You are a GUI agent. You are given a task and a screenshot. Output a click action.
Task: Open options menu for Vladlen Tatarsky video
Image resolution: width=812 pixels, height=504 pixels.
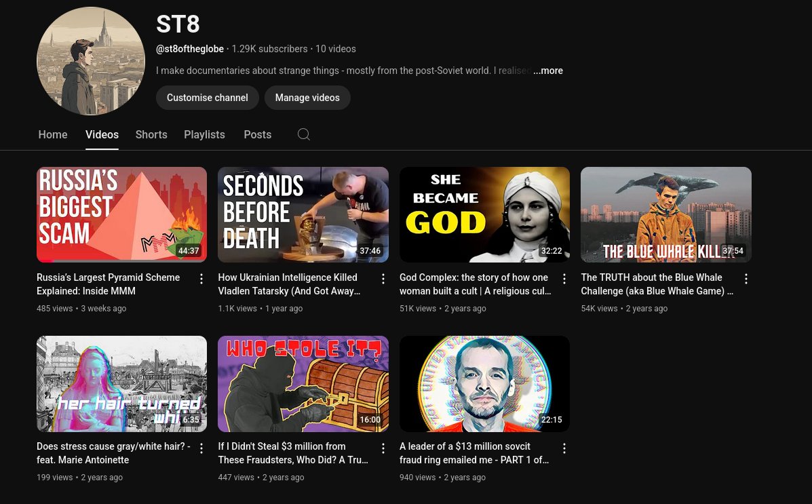pyautogui.click(x=383, y=279)
